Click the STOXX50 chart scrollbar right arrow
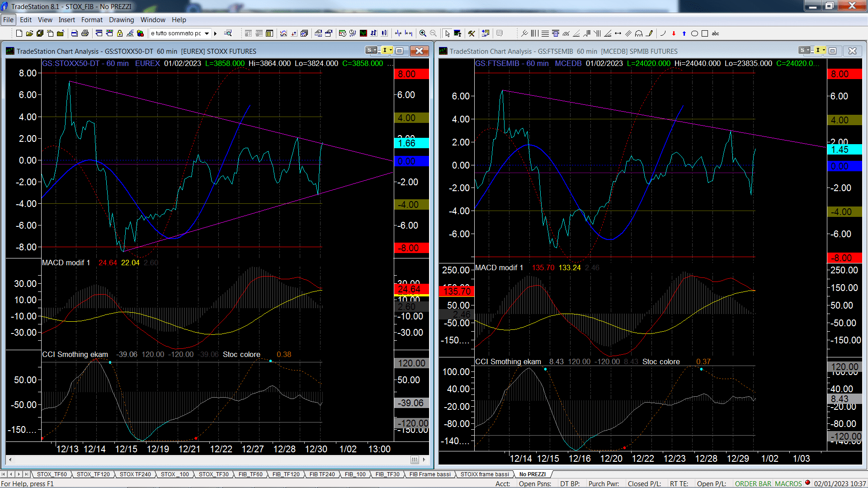The image size is (868, 488). [424, 460]
